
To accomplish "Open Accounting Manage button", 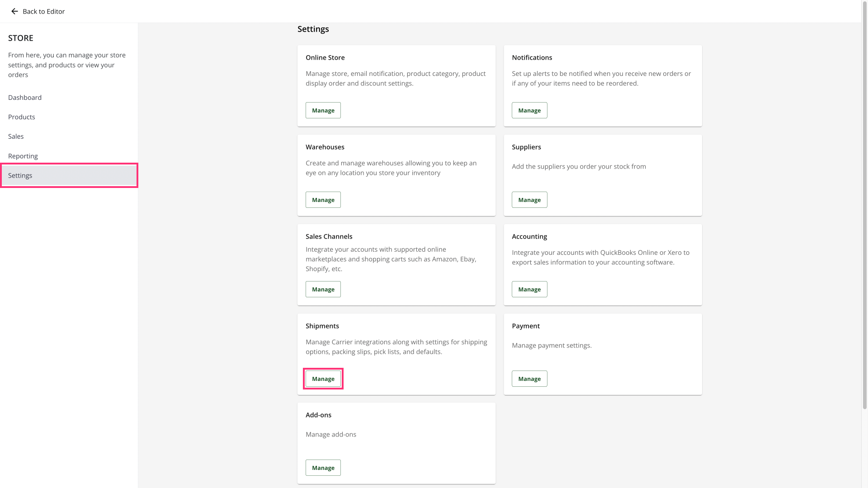I will pos(529,289).
